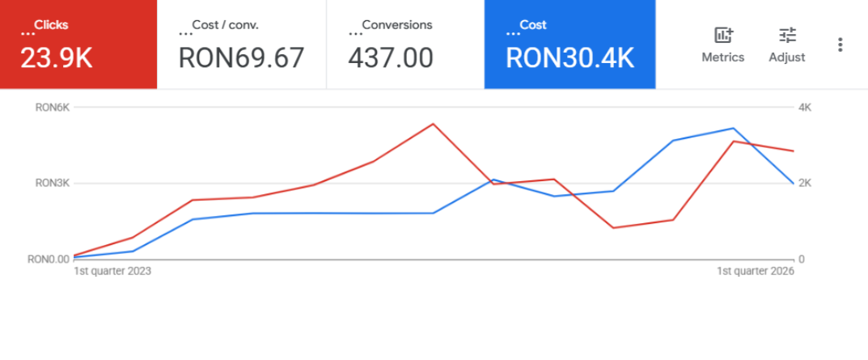Click the RON6K left axis label
Image resolution: width=868 pixels, height=360 pixels.
51,108
